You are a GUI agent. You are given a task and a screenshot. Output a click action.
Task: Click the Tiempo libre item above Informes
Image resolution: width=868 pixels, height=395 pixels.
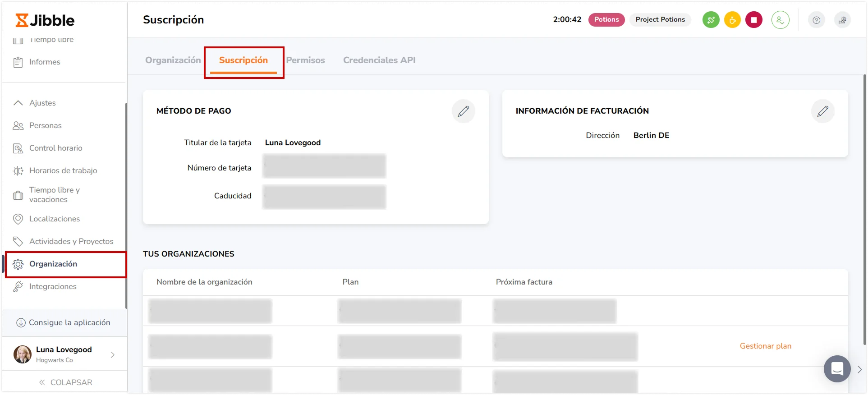pos(51,40)
